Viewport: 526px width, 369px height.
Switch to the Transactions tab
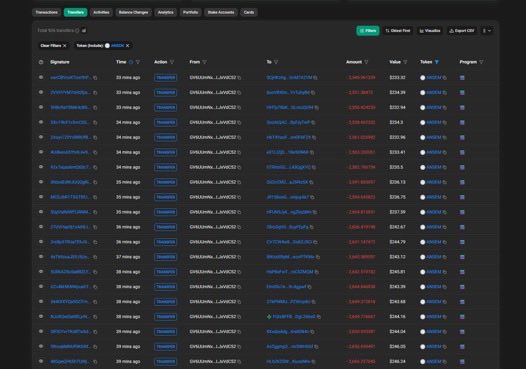pos(47,12)
